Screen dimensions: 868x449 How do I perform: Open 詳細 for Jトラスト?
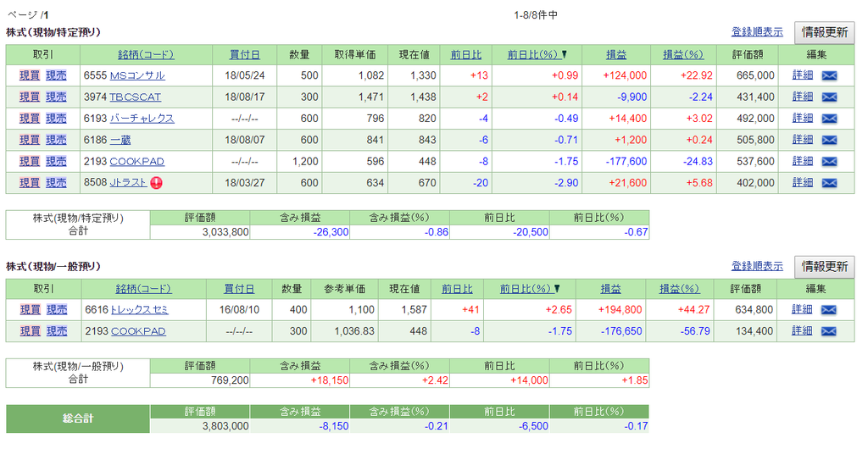click(x=802, y=182)
